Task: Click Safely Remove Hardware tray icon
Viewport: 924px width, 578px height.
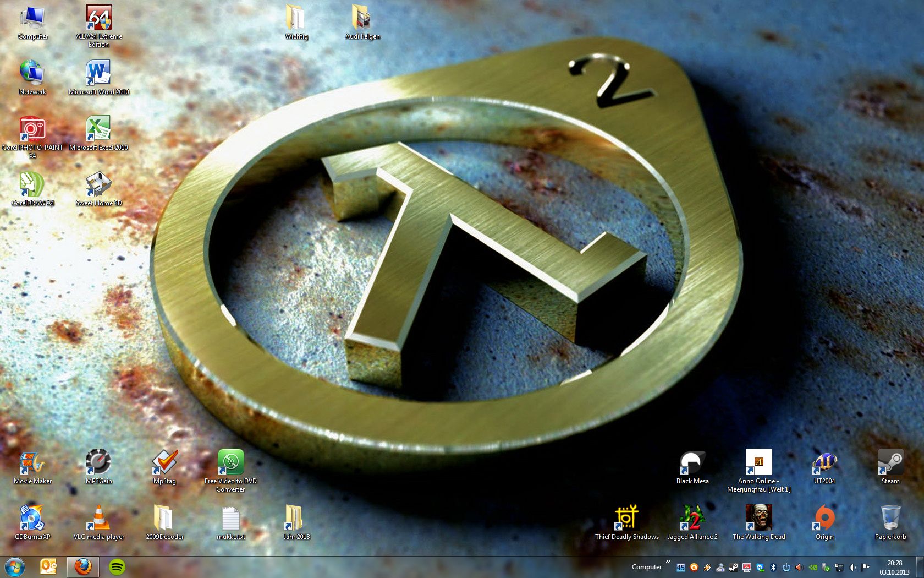Action: coord(826,568)
